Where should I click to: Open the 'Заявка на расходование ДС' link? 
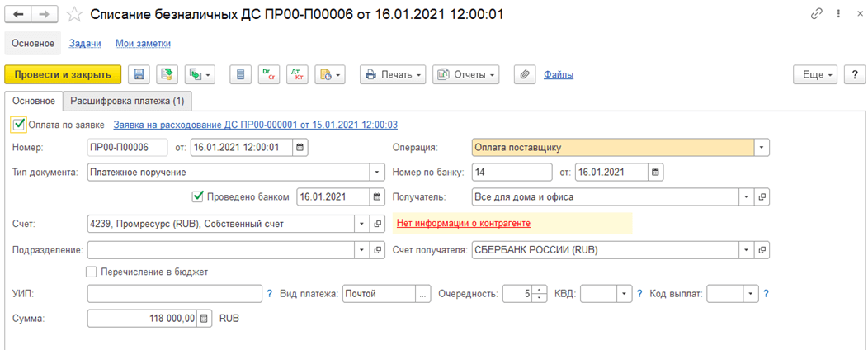(255, 125)
